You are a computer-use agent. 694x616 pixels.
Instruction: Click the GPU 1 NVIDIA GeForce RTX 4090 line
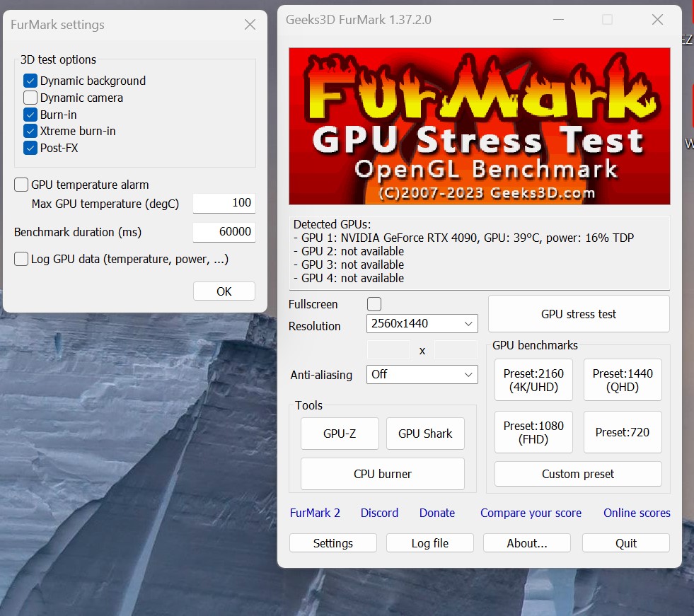(x=463, y=238)
